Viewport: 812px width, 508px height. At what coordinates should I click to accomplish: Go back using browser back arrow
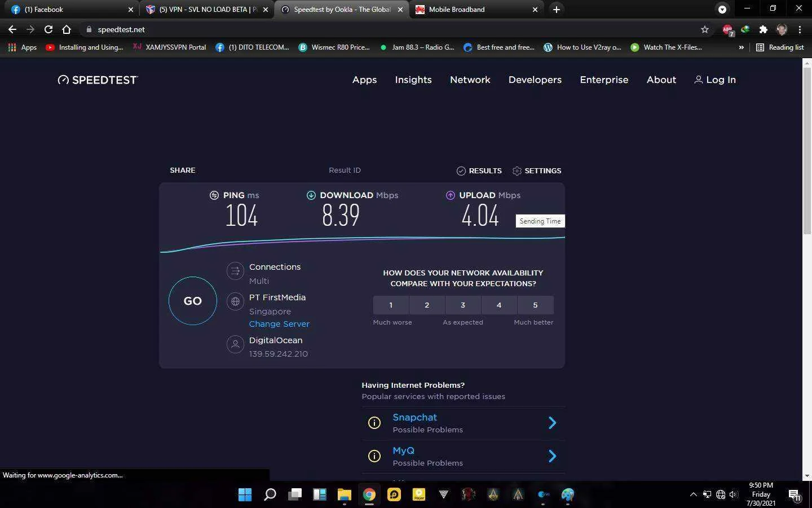[12, 29]
